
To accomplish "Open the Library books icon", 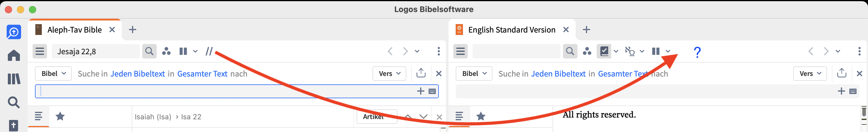I will pos(14,79).
